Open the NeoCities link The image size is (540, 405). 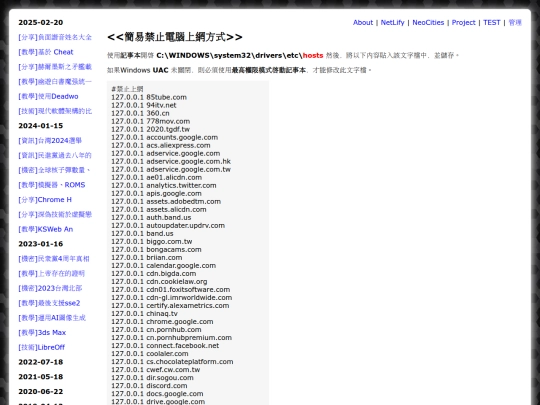point(428,22)
